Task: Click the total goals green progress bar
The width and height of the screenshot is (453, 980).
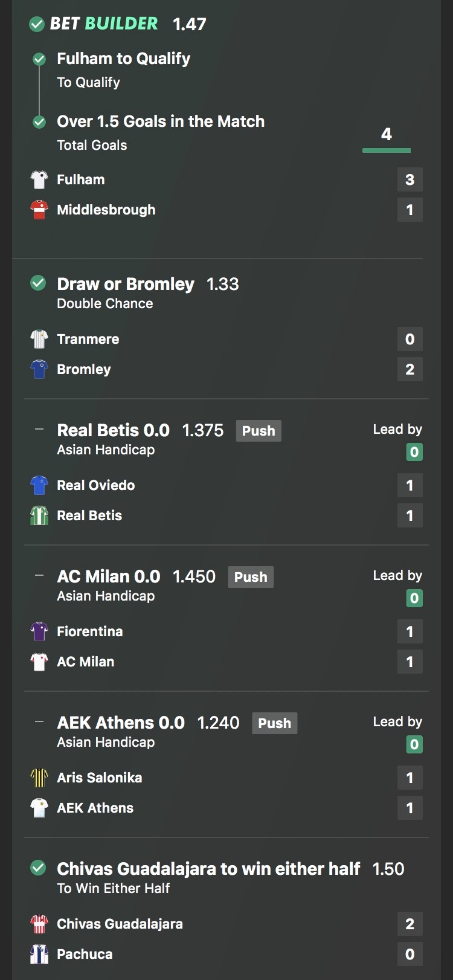Action: (x=387, y=150)
